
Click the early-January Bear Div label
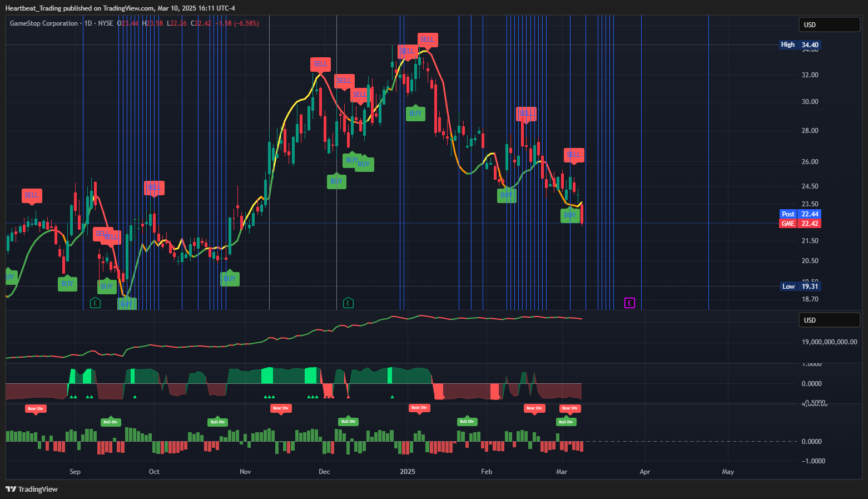(419, 408)
